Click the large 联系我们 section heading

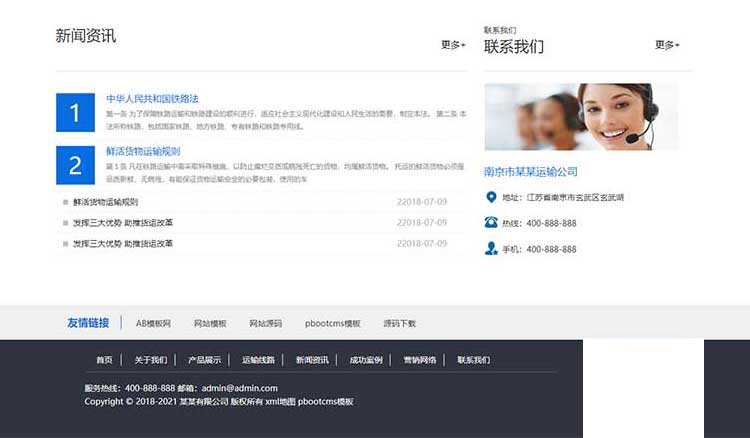514,47
